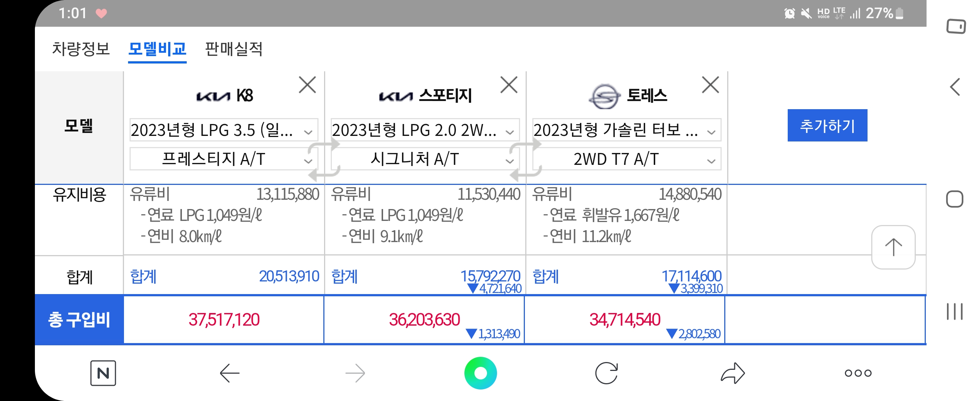Screen dimensions: 980x401
Task: Remove the K8 column with its X
Action: (307, 85)
